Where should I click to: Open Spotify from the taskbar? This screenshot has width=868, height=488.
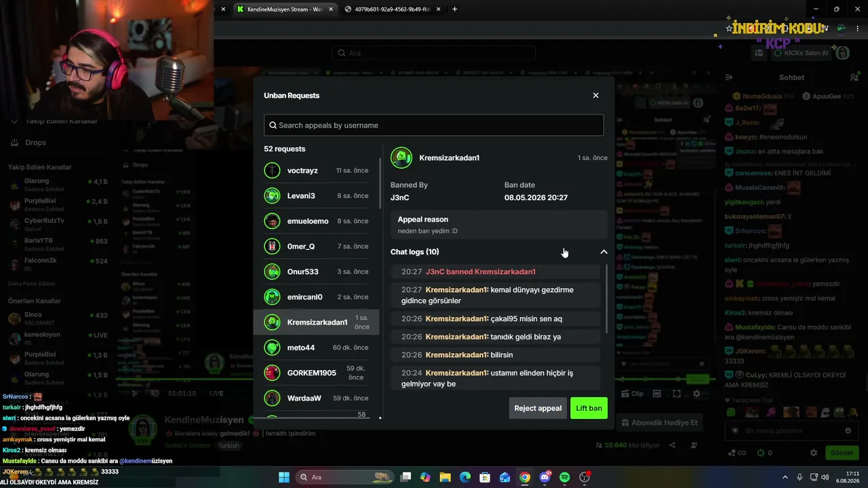point(565,477)
